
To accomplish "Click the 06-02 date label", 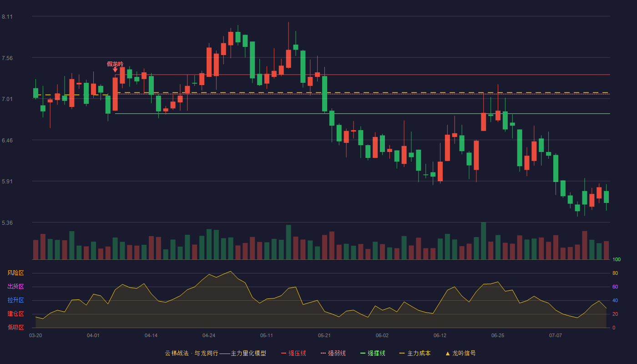I will 382,335.
